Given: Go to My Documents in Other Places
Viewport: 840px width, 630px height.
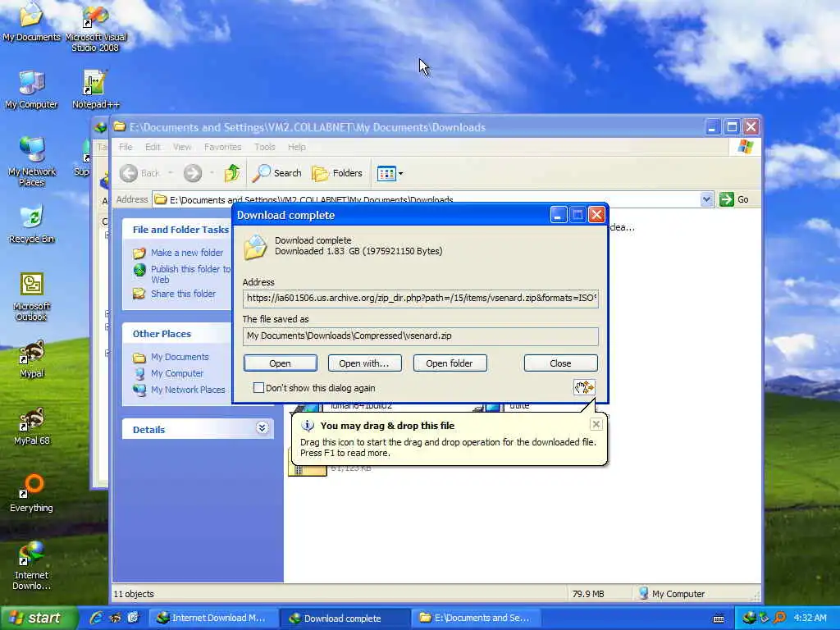Looking at the screenshot, I should 180,357.
